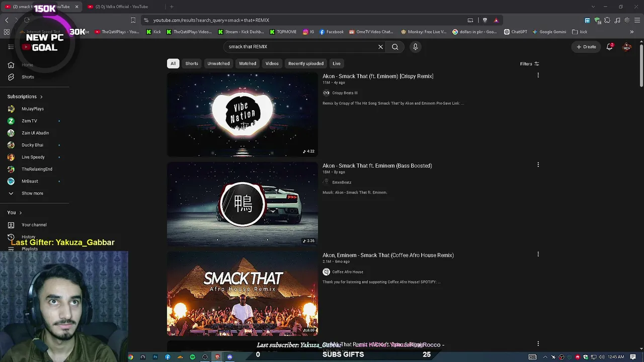This screenshot has height=362, width=644.
Task: Expand the You section
Action: tap(15, 213)
